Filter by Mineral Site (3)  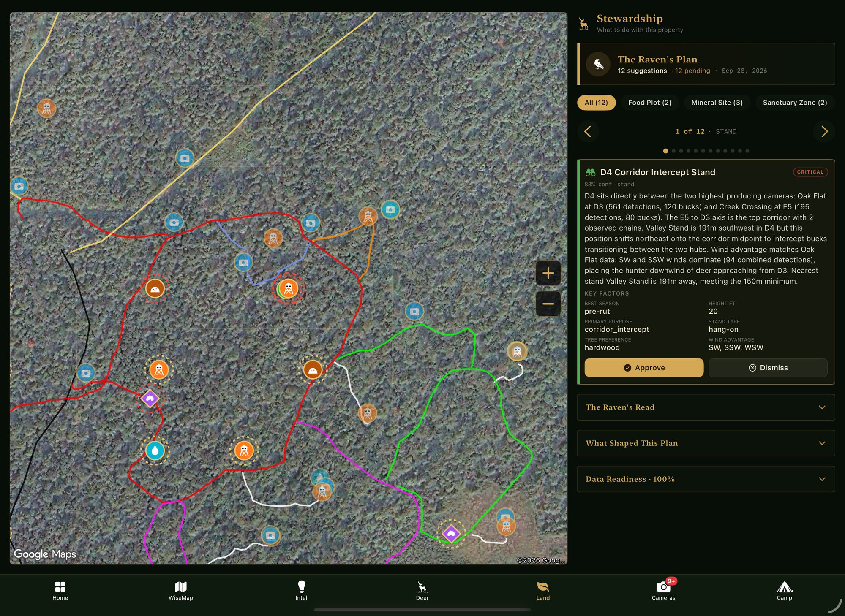point(717,103)
